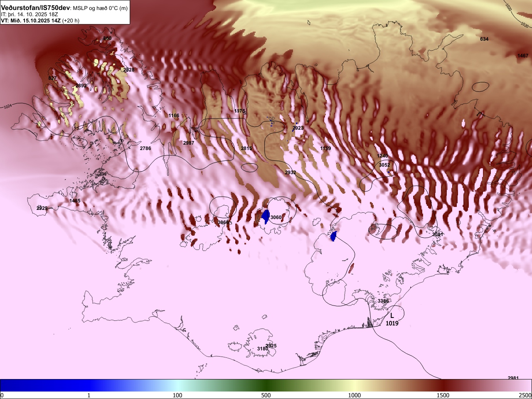Image resolution: width=532 pixels, height=399 pixels.
Task: Click the height value '1467'
Action: (x=523, y=56)
